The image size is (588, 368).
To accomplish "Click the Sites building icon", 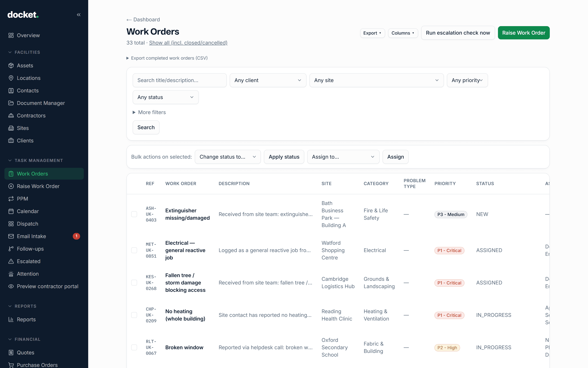I will 11,128.
